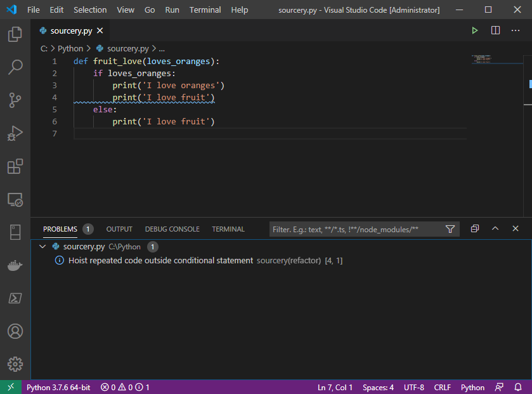This screenshot has height=394, width=532.
Task: Click the Python folder breadcrumb
Action: click(x=70, y=48)
